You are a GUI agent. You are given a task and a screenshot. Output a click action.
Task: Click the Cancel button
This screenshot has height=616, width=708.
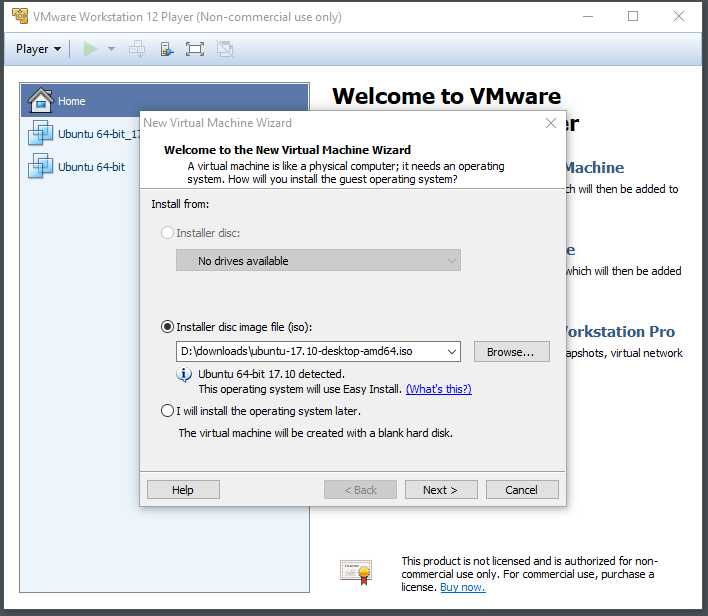click(x=522, y=490)
